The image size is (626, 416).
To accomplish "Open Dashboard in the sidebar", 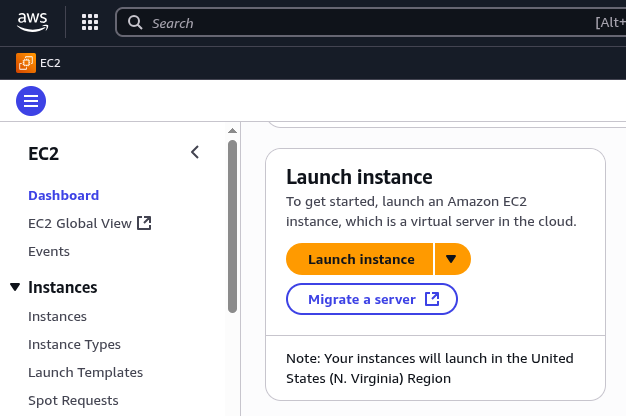I will tap(63, 195).
